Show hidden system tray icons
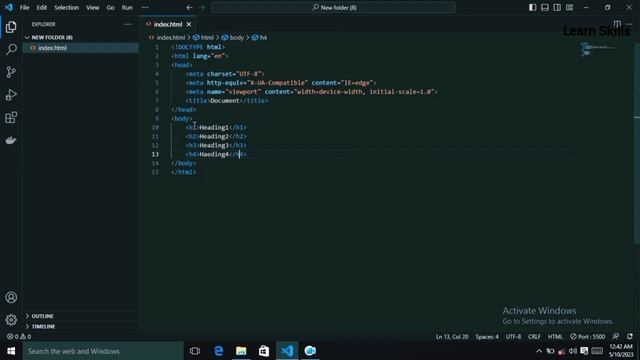Viewport: 640px width, 360px height. (x=539, y=351)
